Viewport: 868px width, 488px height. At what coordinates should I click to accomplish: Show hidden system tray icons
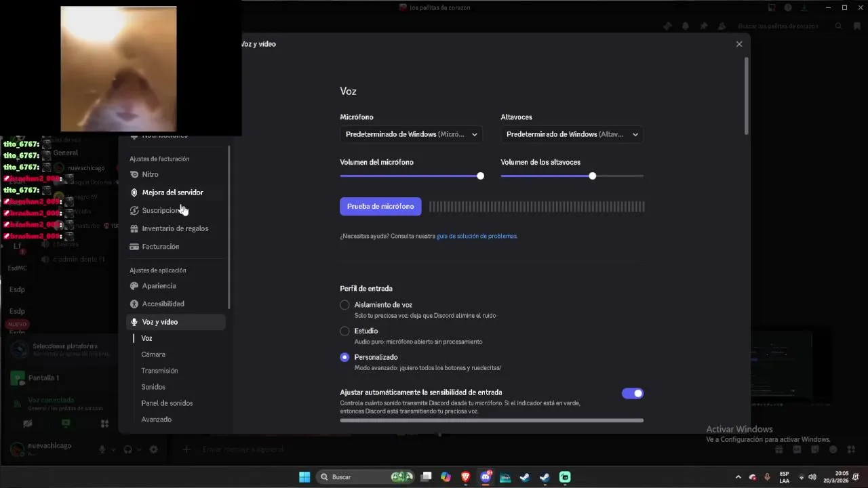click(738, 477)
